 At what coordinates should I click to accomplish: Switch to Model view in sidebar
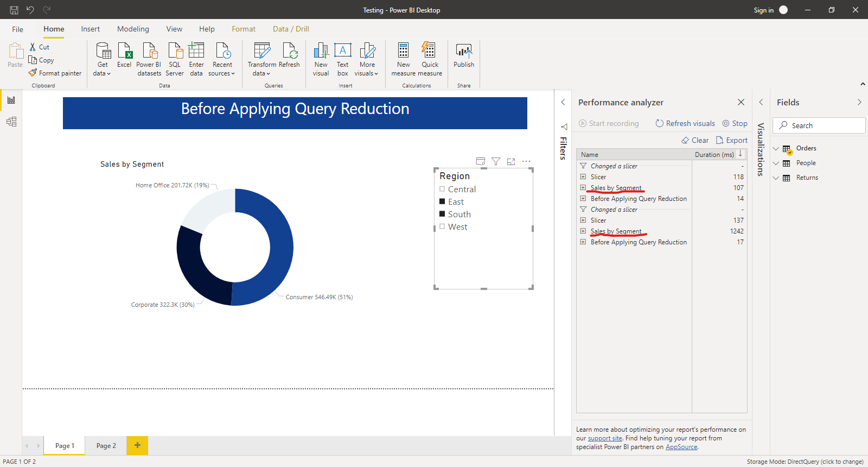11,122
